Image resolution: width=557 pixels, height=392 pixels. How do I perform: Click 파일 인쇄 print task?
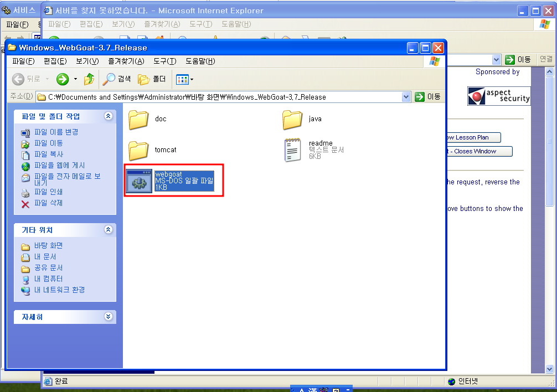pyautogui.click(x=48, y=192)
